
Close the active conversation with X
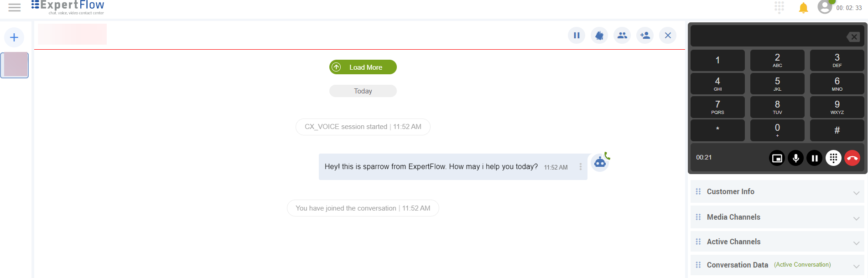point(668,35)
